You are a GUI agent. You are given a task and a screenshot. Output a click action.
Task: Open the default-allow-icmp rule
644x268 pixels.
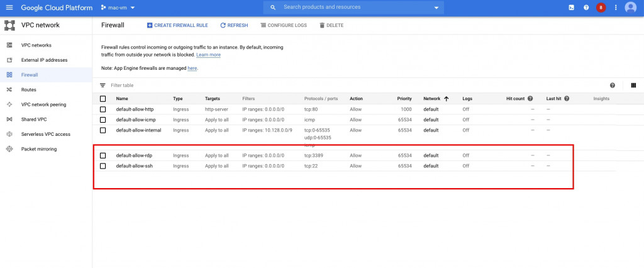(x=136, y=120)
